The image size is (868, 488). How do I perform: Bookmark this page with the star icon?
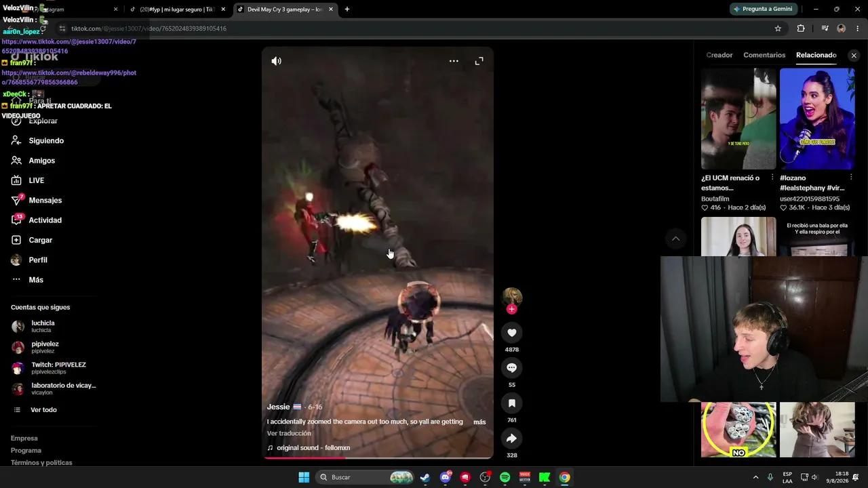click(778, 28)
